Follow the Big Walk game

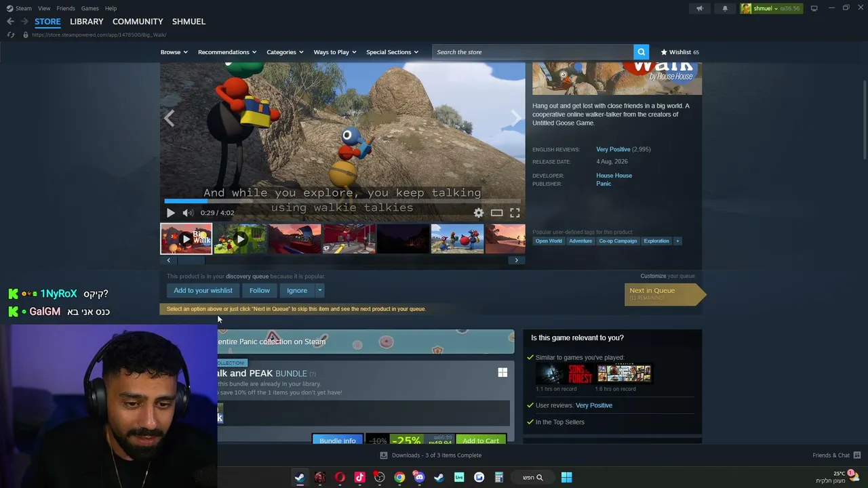(260, 291)
